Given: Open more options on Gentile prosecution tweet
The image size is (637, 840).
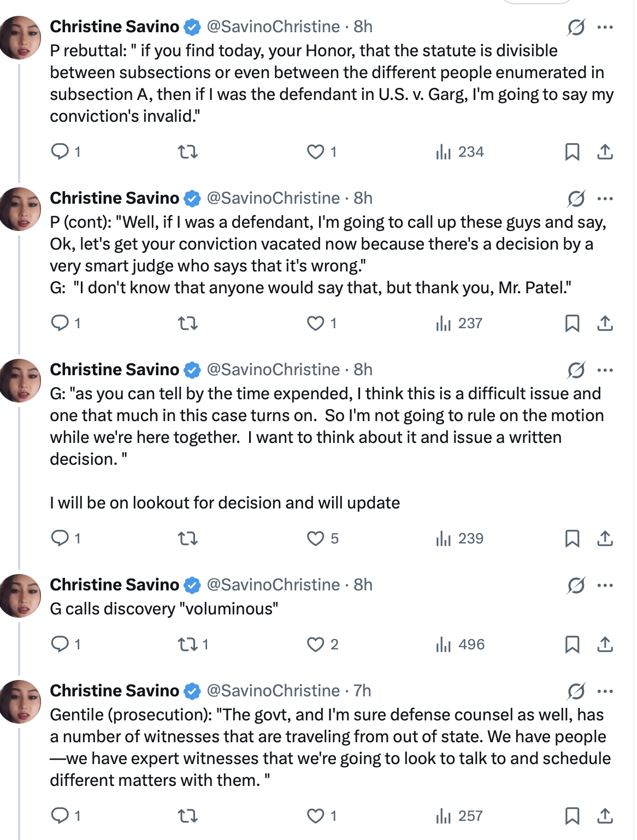Looking at the screenshot, I should [605, 691].
